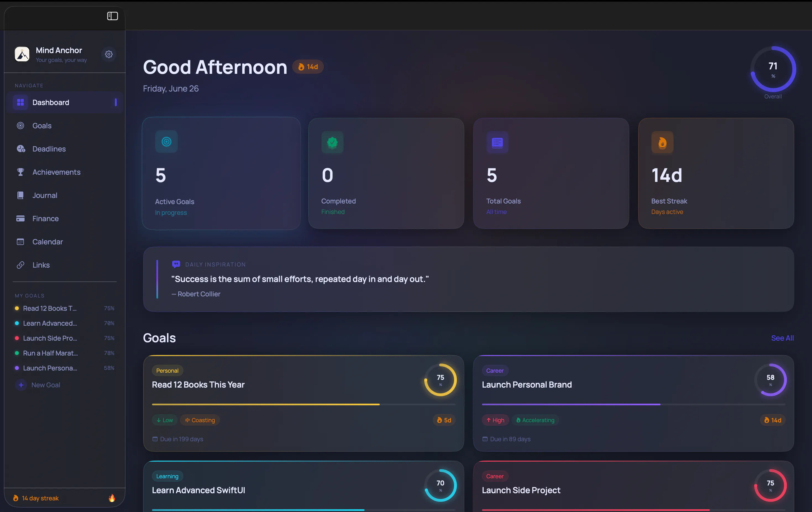Select Run a Half Marat... goal in sidebar
The width and height of the screenshot is (812, 512).
tap(64, 353)
